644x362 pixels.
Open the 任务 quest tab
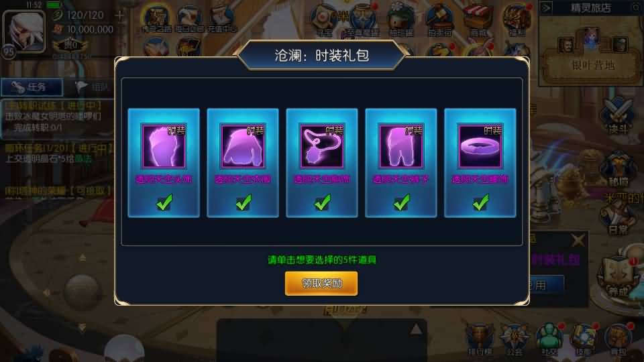[32, 87]
